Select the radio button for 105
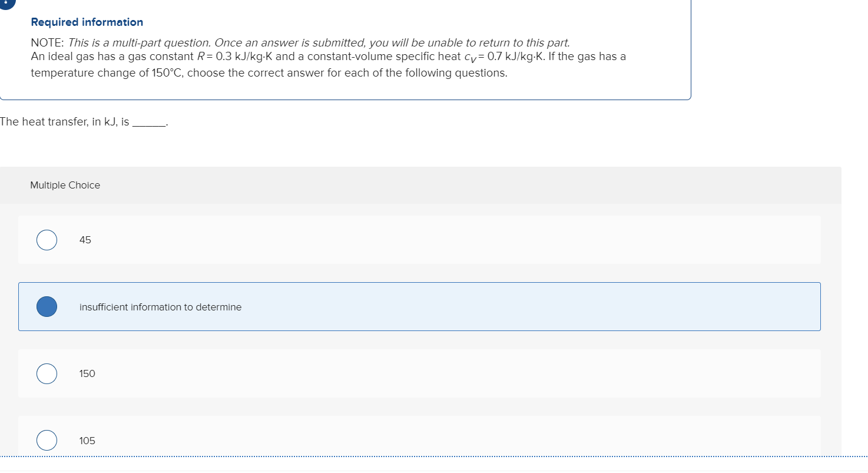Screen dimensions: 868x473 [x=47, y=440]
